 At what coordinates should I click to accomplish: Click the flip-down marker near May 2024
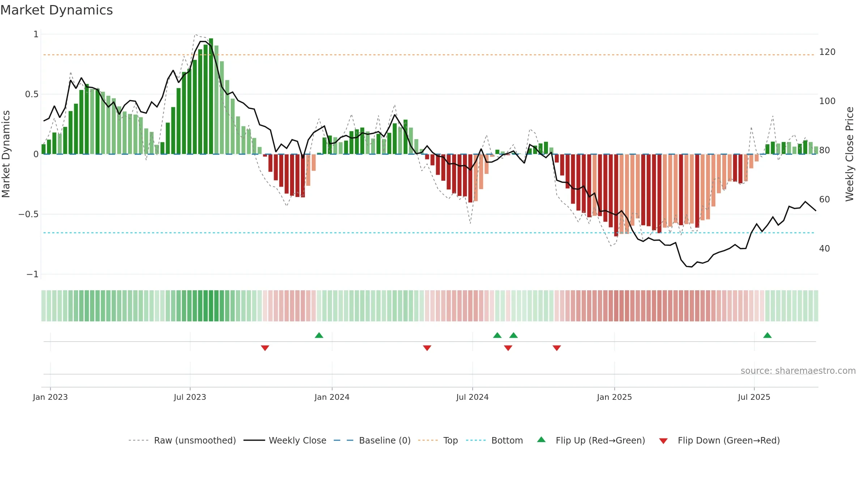click(x=427, y=348)
